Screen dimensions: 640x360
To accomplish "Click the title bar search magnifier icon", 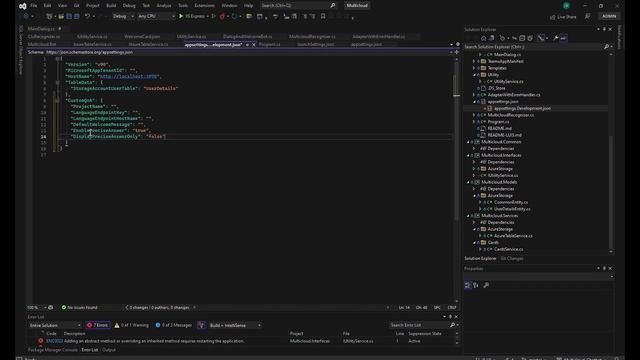I will [333, 5].
